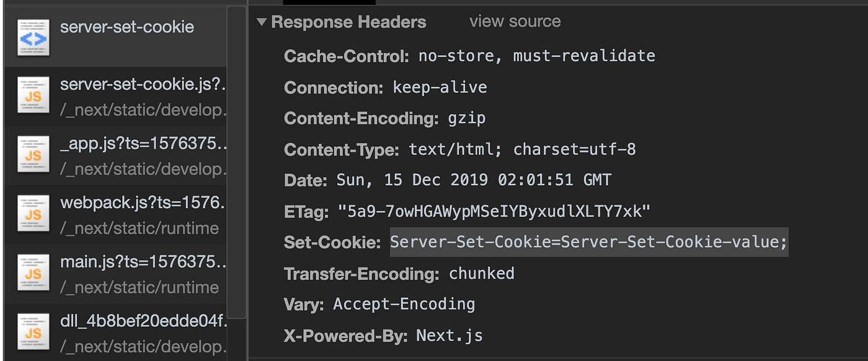Select the highlighted Set-Cookie header value
The width and height of the screenshot is (868, 361).
[x=588, y=242]
